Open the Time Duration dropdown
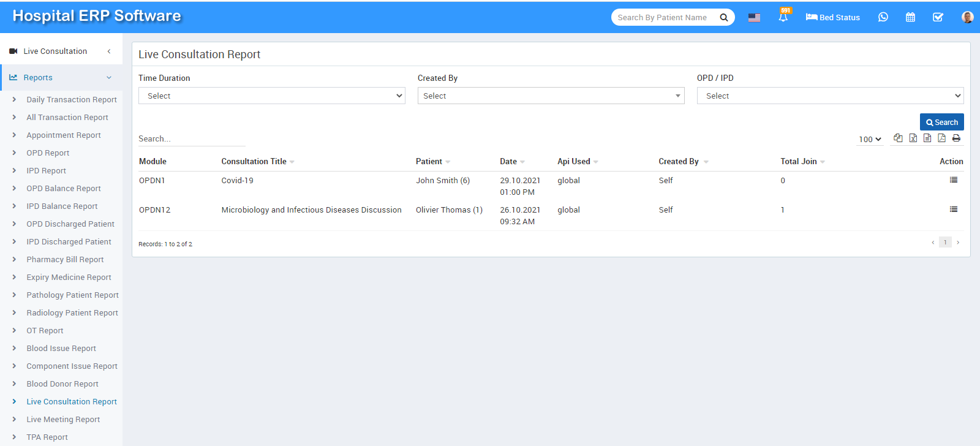The height and width of the screenshot is (446, 980). point(271,96)
